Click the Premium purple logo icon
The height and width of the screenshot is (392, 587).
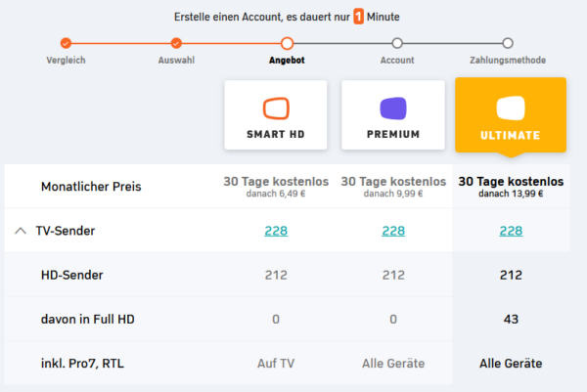(393, 108)
